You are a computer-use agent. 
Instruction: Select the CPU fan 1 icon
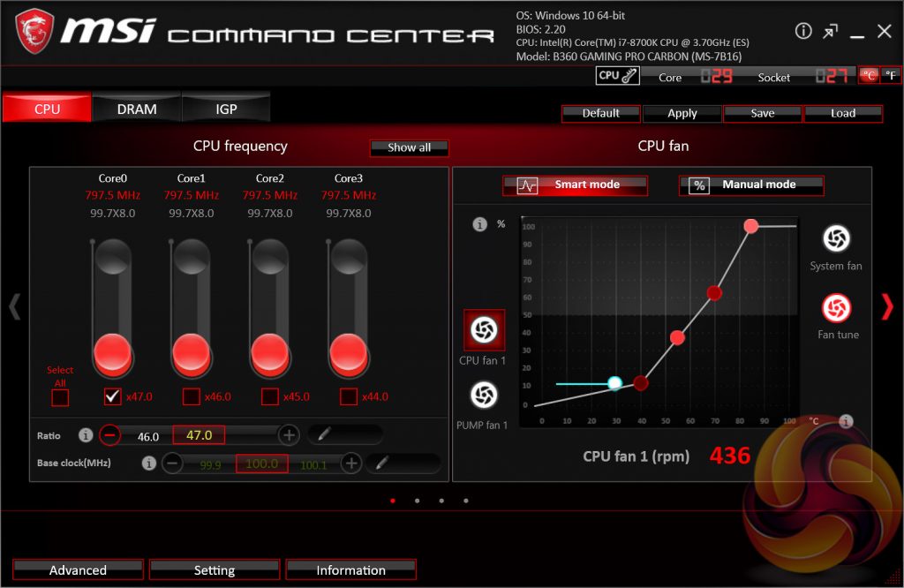point(485,330)
